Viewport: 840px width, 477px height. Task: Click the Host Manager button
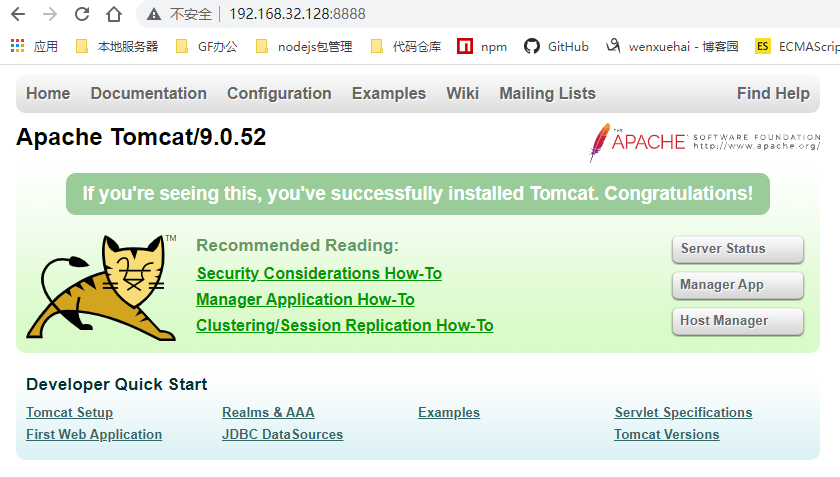(738, 321)
